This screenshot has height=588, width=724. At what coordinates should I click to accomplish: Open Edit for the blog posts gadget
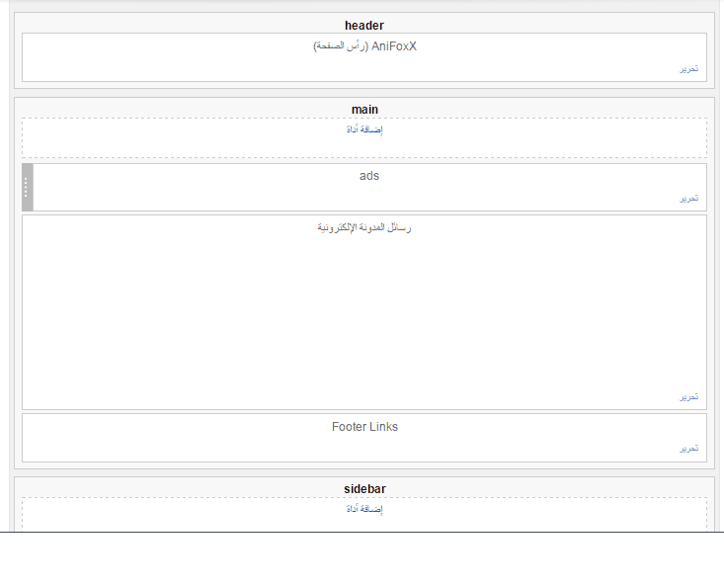688,397
